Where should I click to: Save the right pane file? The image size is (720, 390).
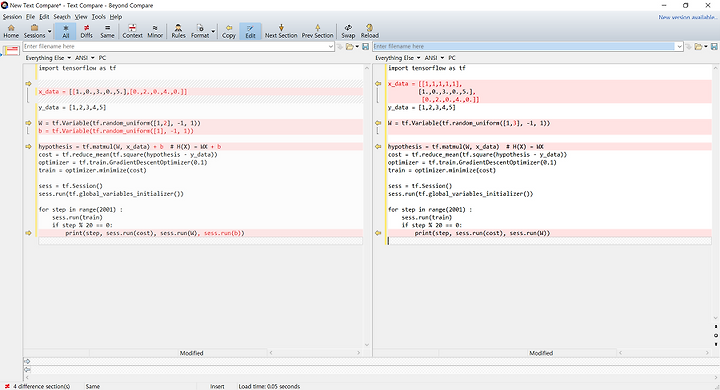coord(714,46)
